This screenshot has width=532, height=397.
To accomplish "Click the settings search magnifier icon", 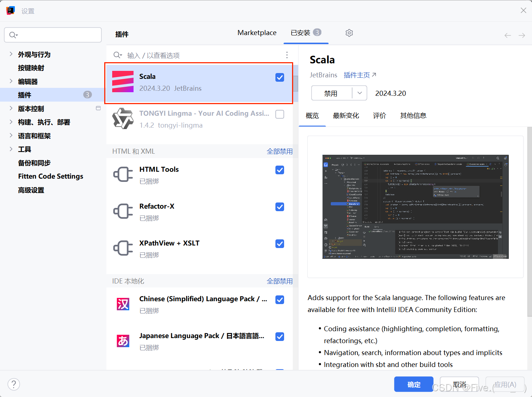I will (x=13, y=35).
